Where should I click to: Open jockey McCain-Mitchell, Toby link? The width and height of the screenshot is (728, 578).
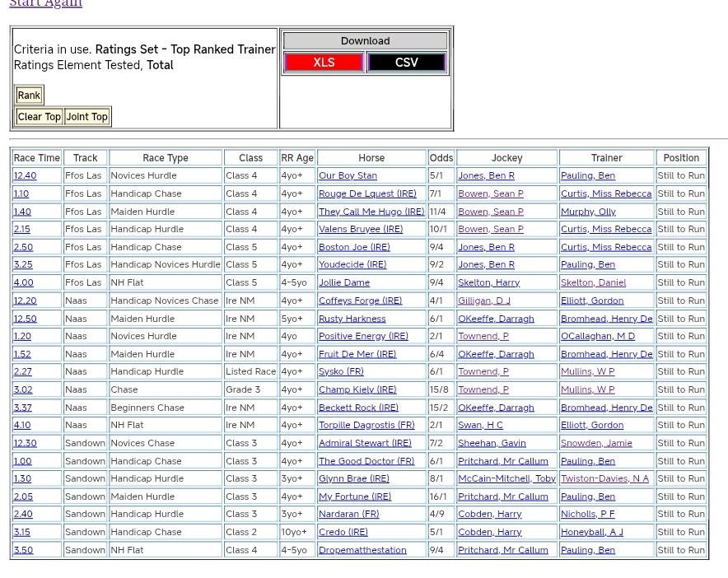tap(506, 478)
